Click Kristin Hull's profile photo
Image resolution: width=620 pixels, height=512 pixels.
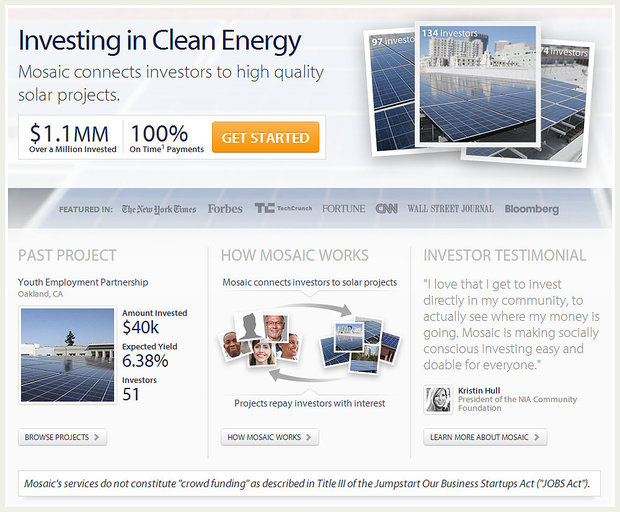coord(439,399)
